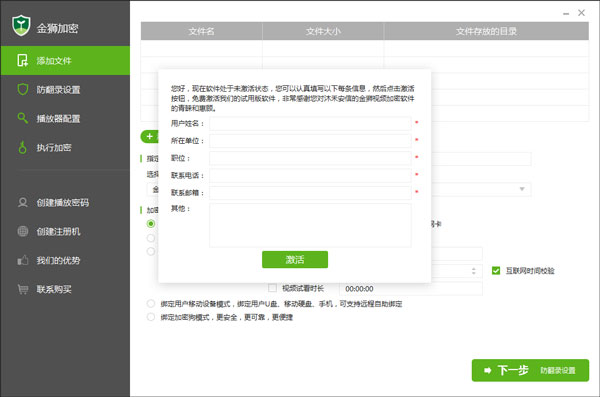This screenshot has width=600, height=397.
Task: Minimize the 金狮加密 window
Action: [566, 13]
